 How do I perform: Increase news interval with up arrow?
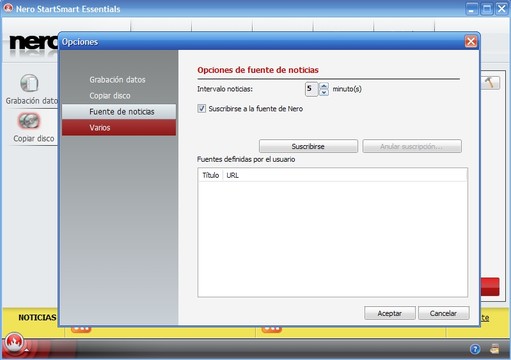(x=324, y=86)
